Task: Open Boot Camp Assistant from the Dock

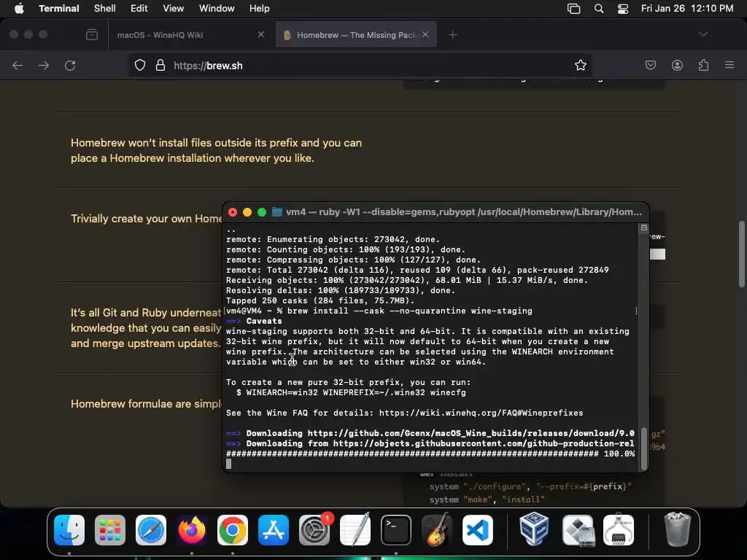Action: click(x=578, y=530)
